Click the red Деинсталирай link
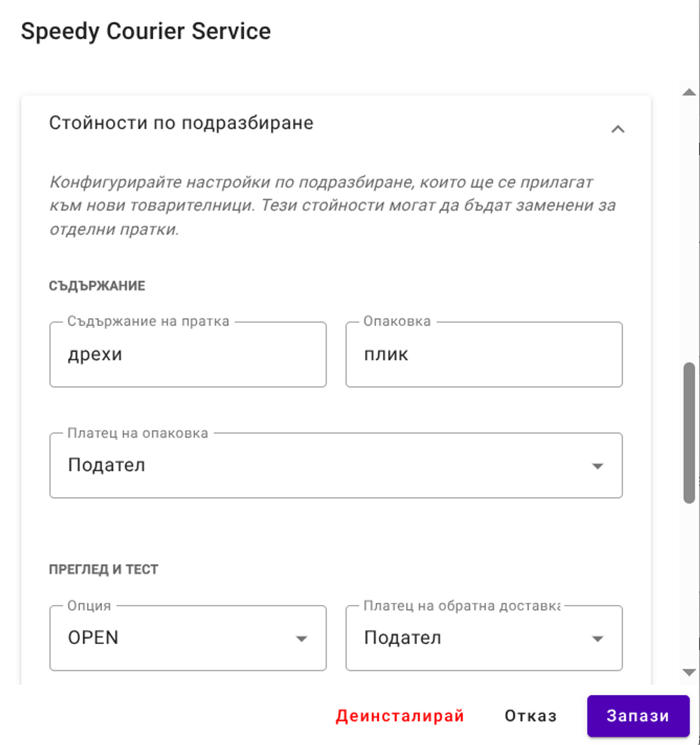 tap(400, 716)
